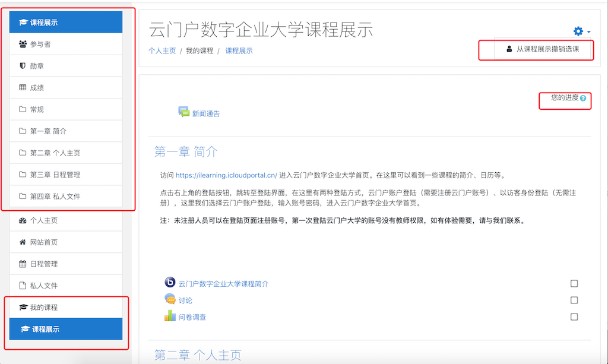The width and height of the screenshot is (608, 364).
Task: Click the orange discussion bubble icon beside 讨论
Action: coord(170,299)
